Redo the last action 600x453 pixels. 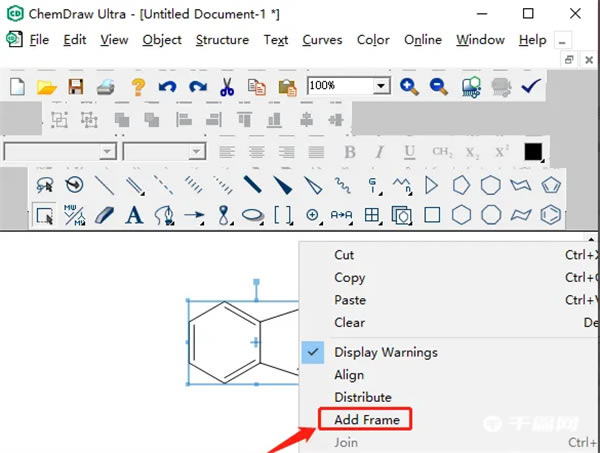(x=197, y=86)
